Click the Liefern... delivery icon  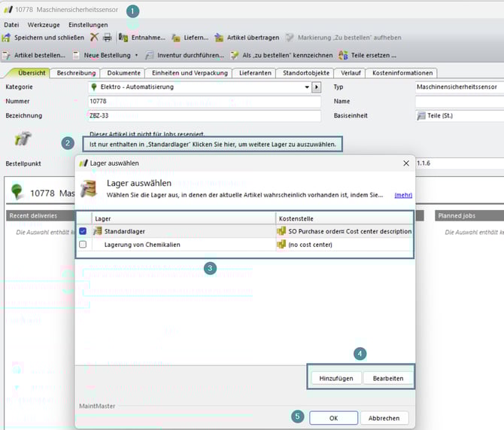click(x=176, y=38)
